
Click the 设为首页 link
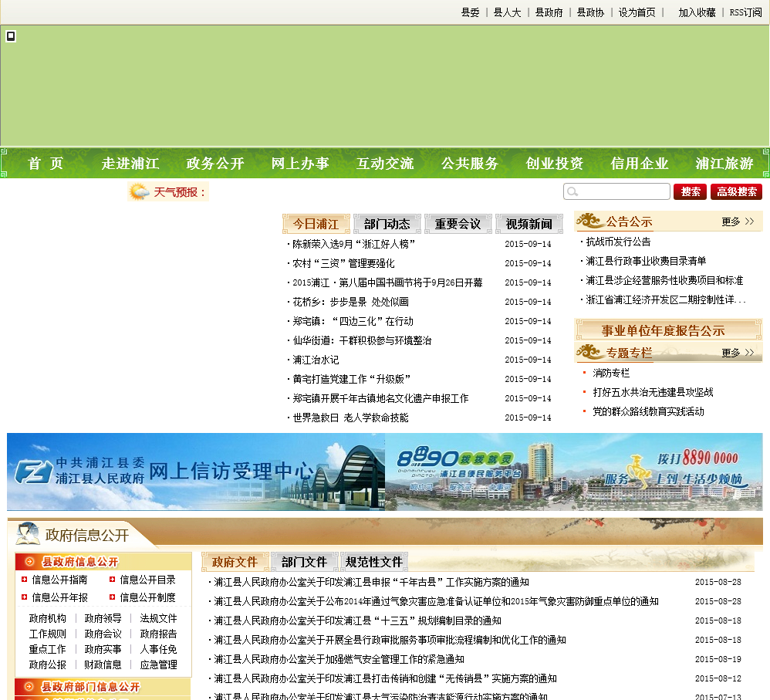(x=637, y=12)
